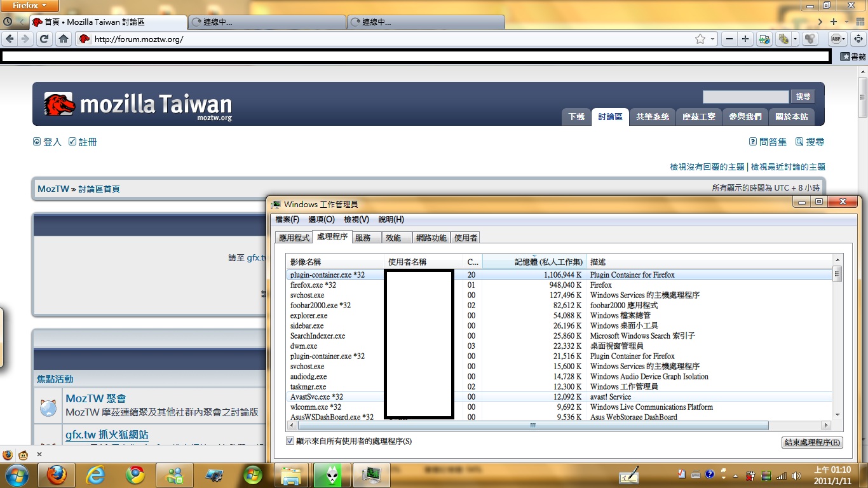Bookmark this page with the star icon
Screen dimensions: 868x488
click(x=700, y=39)
